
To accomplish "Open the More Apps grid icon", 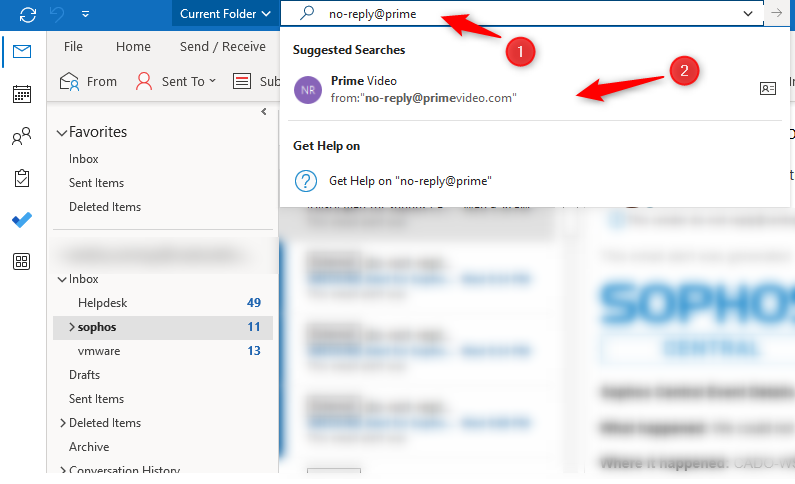I will 22,262.
